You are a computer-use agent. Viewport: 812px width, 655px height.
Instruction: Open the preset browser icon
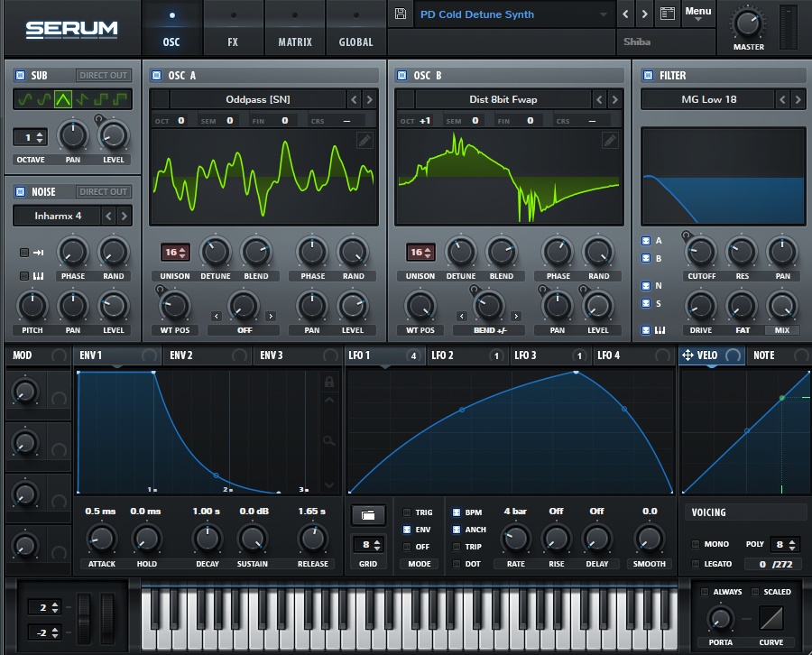[668, 14]
